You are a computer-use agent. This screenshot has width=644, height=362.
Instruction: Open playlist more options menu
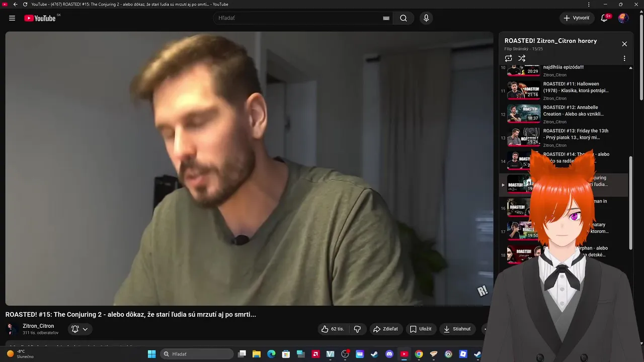click(x=624, y=58)
